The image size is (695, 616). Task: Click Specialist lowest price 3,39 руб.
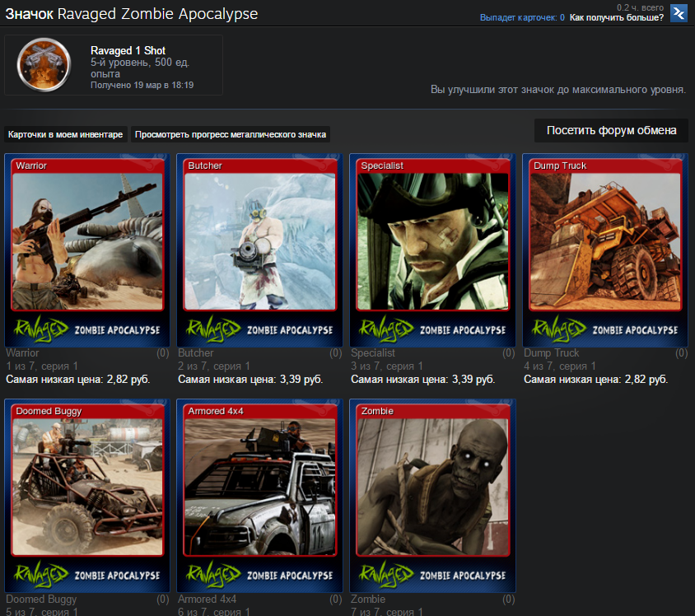coord(423,380)
